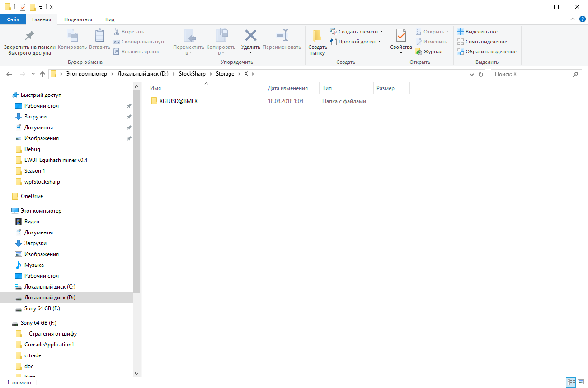Screen dimensions: 588x388
Task: Click the Create new folder icon
Action: point(317,36)
